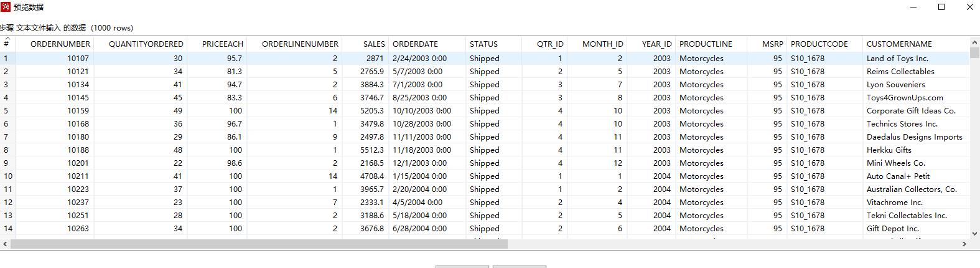Click customer Corporate Gift Ideas Co.
This screenshot has width=980, height=268.
pos(911,111)
